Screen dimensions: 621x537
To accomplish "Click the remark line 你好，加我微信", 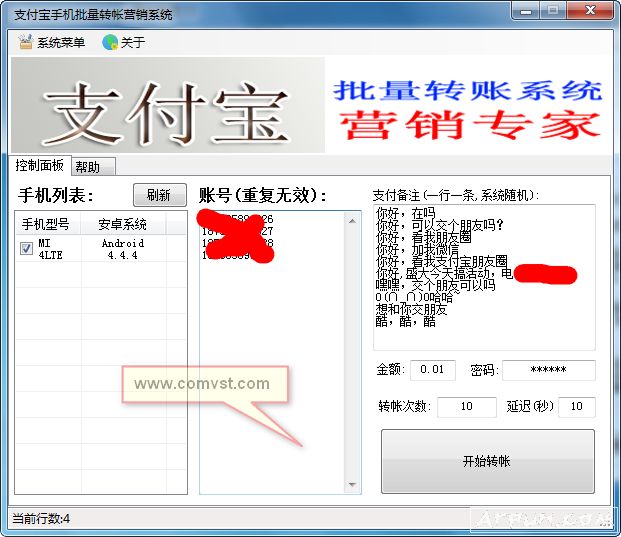I will [417, 249].
